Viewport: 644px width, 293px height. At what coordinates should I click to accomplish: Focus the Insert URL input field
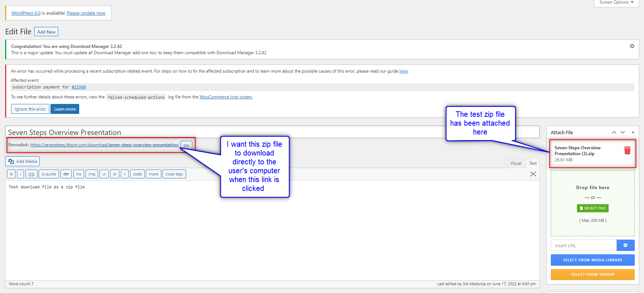point(584,245)
